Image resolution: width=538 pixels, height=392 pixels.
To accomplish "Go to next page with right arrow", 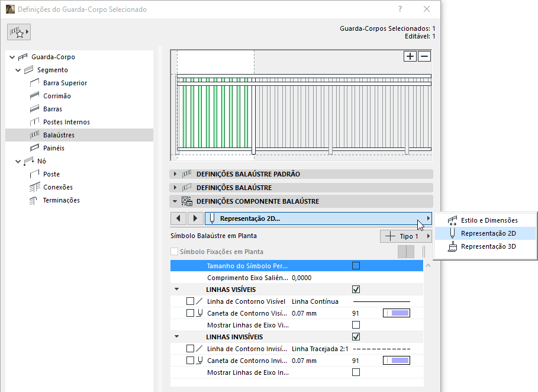I will 195,219.
